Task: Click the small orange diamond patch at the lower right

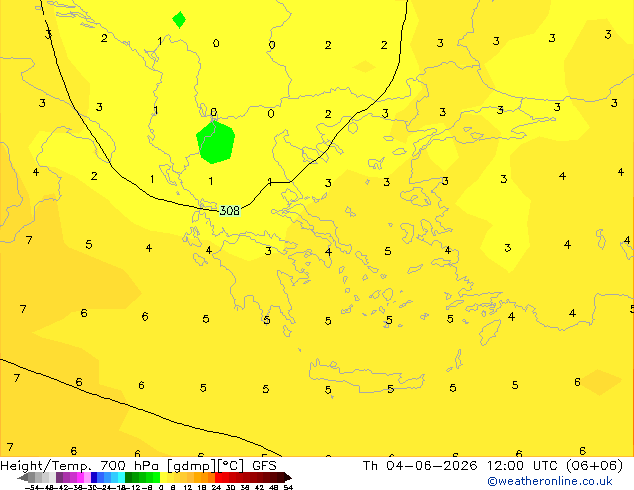Action: point(601,382)
